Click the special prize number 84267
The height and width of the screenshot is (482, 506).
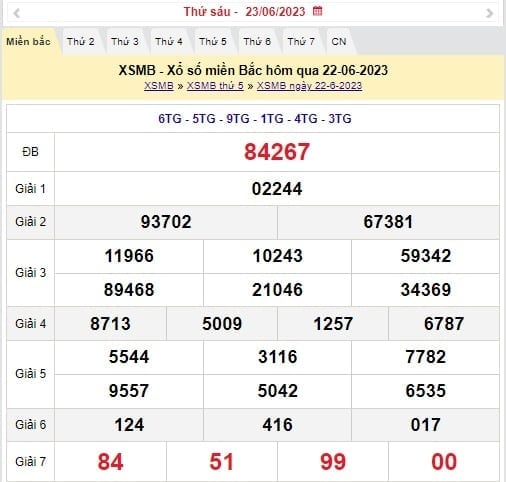277,152
